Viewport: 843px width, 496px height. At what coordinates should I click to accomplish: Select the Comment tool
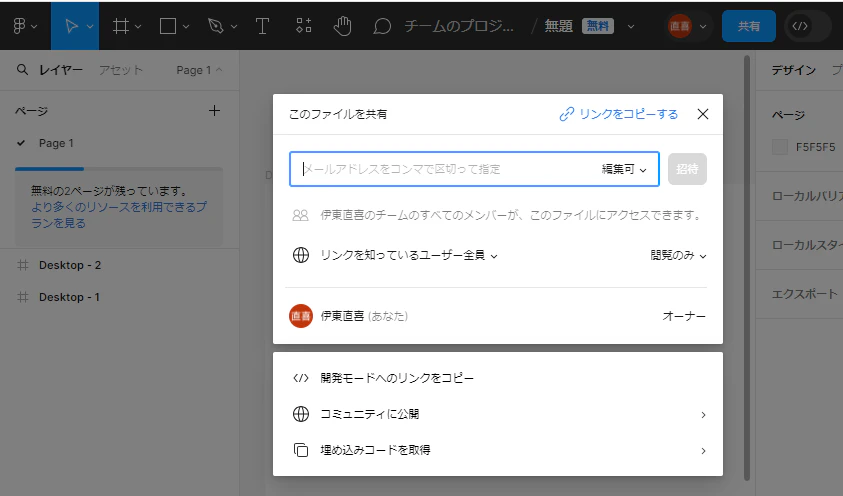pos(382,26)
